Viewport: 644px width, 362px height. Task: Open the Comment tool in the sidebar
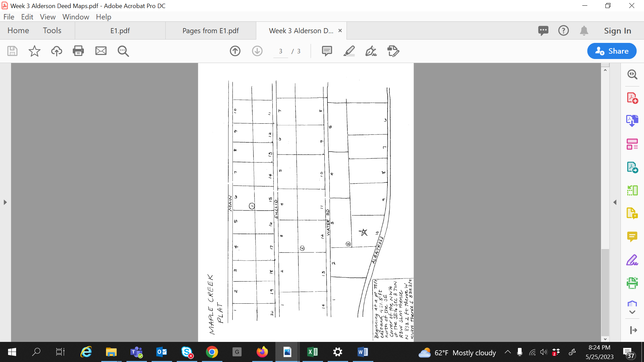click(x=633, y=237)
